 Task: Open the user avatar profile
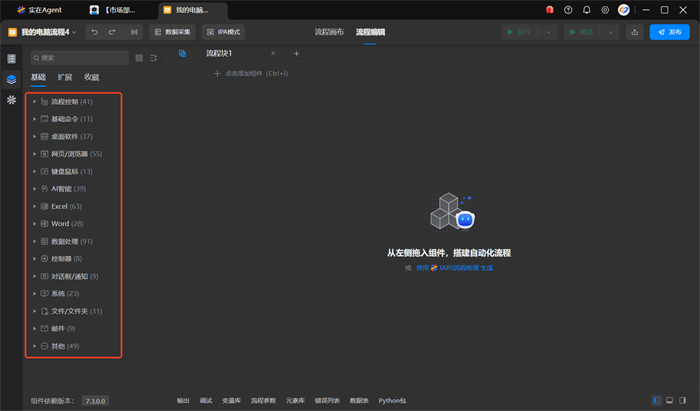point(624,10)
